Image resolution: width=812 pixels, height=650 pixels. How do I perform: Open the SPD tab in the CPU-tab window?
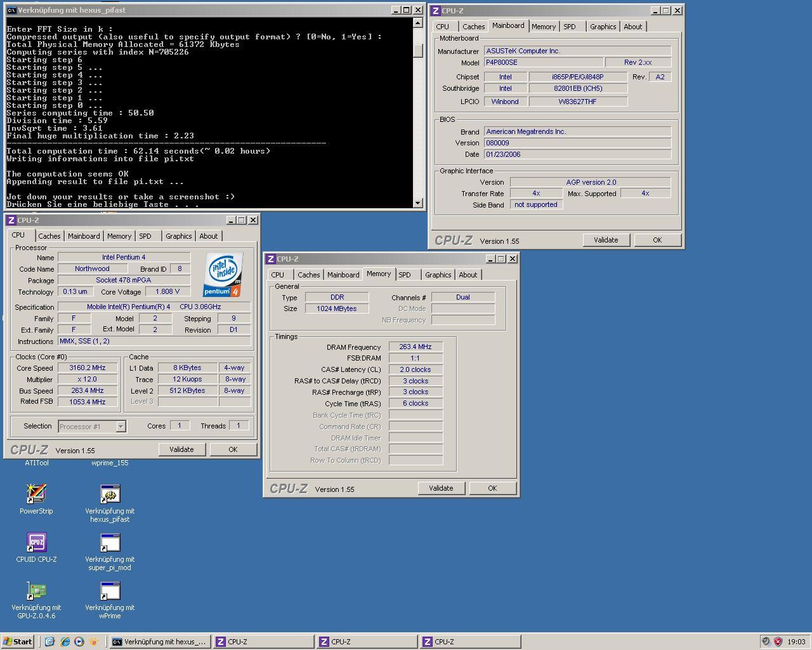click(x=145, y=236)
